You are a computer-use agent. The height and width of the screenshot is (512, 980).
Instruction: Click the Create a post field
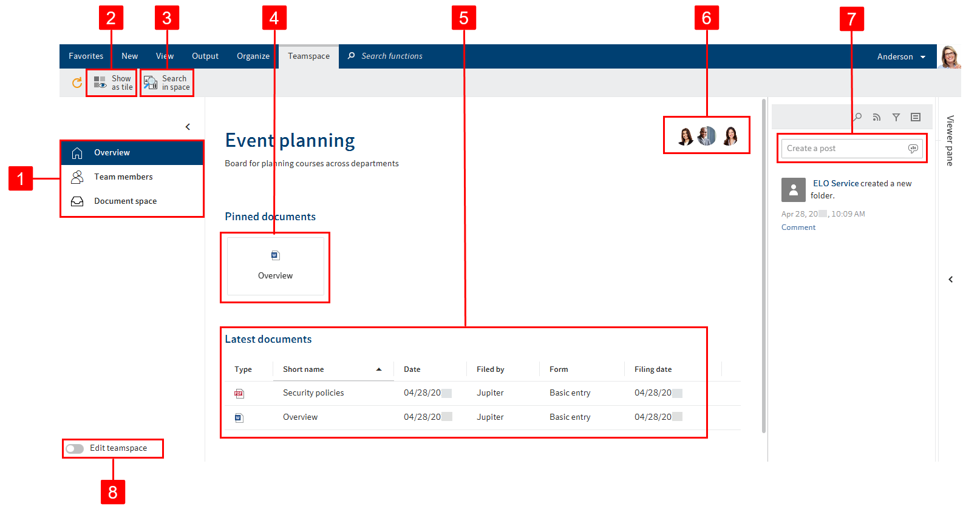(x=852, y=149)
